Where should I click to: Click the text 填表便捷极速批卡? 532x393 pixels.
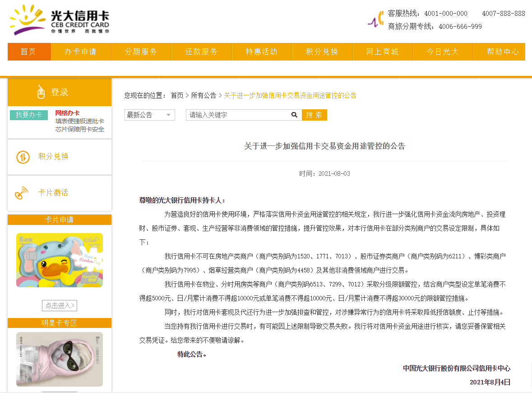click(80, 121)
